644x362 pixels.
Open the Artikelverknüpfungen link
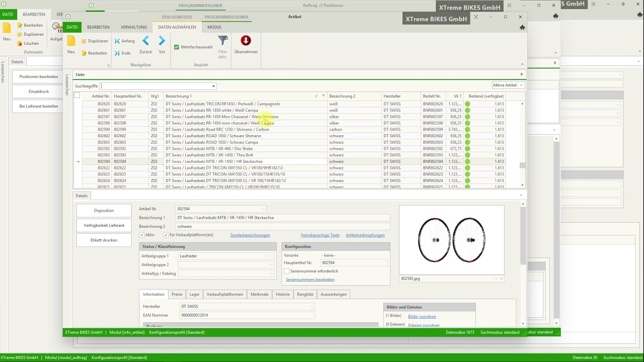tap(365, 235)
